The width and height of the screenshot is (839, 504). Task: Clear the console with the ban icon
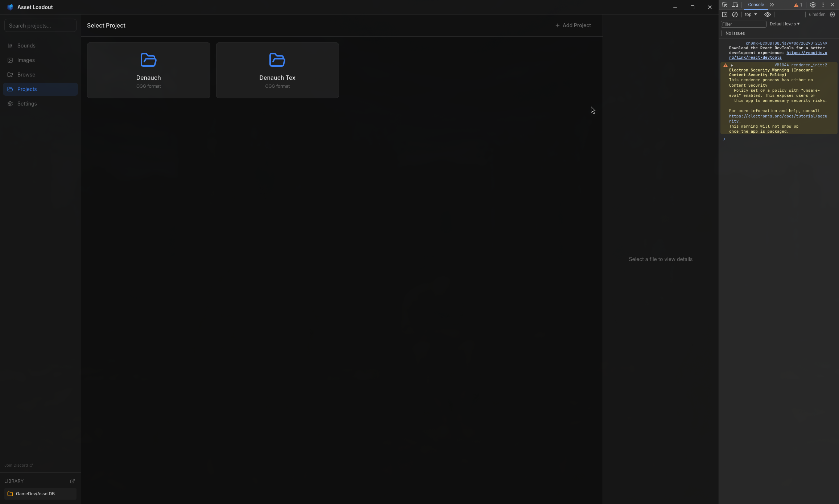coord(735,15)
